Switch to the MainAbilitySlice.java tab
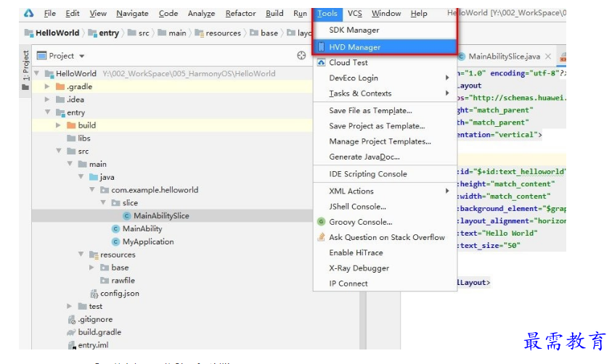This screenshot has width=612, height=364. [x=502, y=57]
